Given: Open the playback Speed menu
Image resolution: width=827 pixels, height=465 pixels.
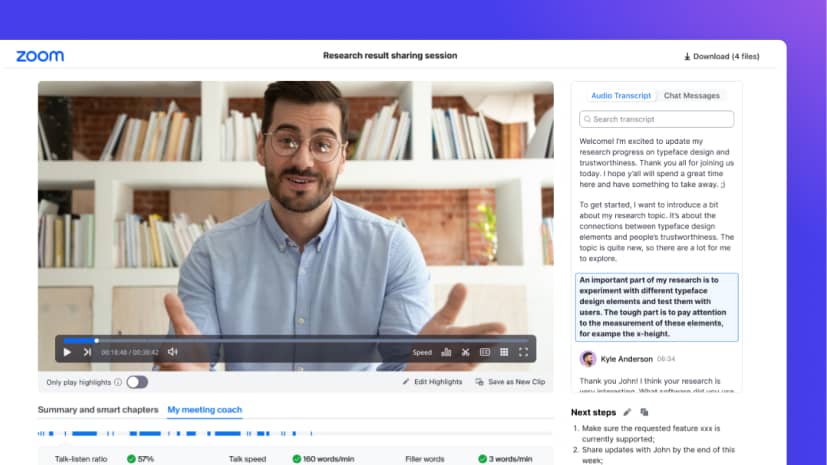Looking at the screenshot, I should point(422,352).
